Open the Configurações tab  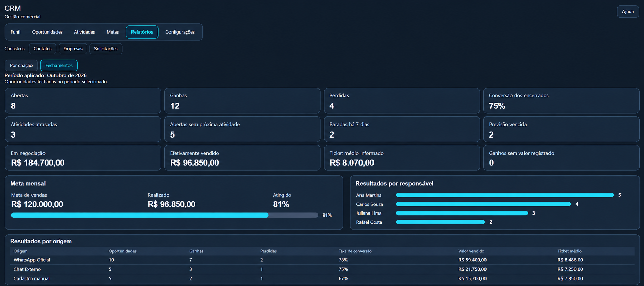[180, 32]
